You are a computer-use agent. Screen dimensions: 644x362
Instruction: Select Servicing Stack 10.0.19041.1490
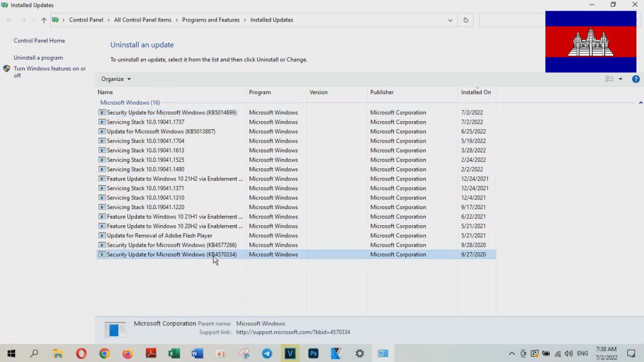coord(296,169)
